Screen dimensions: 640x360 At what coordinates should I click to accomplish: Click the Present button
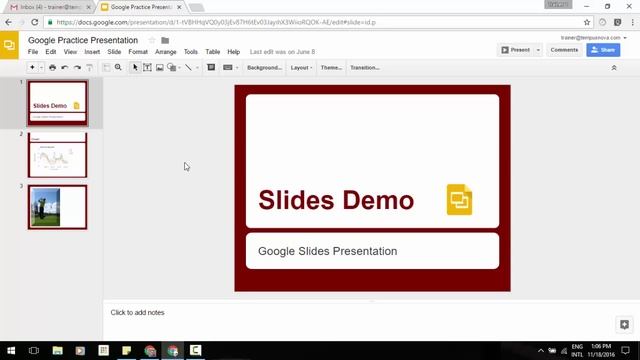(516, 50)
